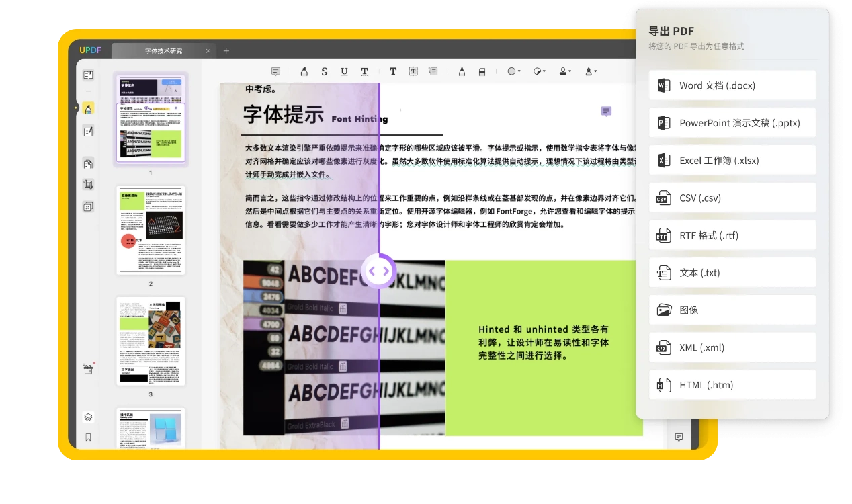Screen dimensions: 852x504
Task: Activate the strikethrough text tool
Action: click(x=325, y=71)
